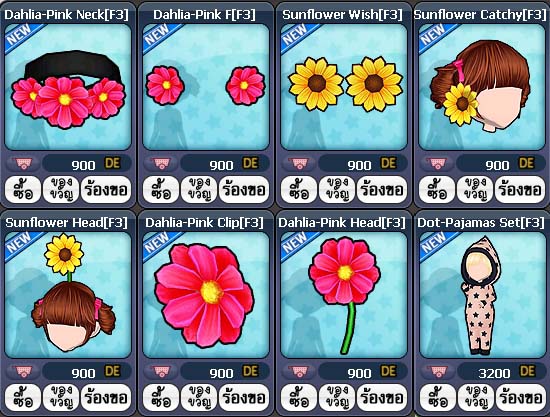Viewport: 550px width, 417px height.
Task: Add Dahlia-Pink Neck to cart via basket icon
Action: (x=23, y=163)
